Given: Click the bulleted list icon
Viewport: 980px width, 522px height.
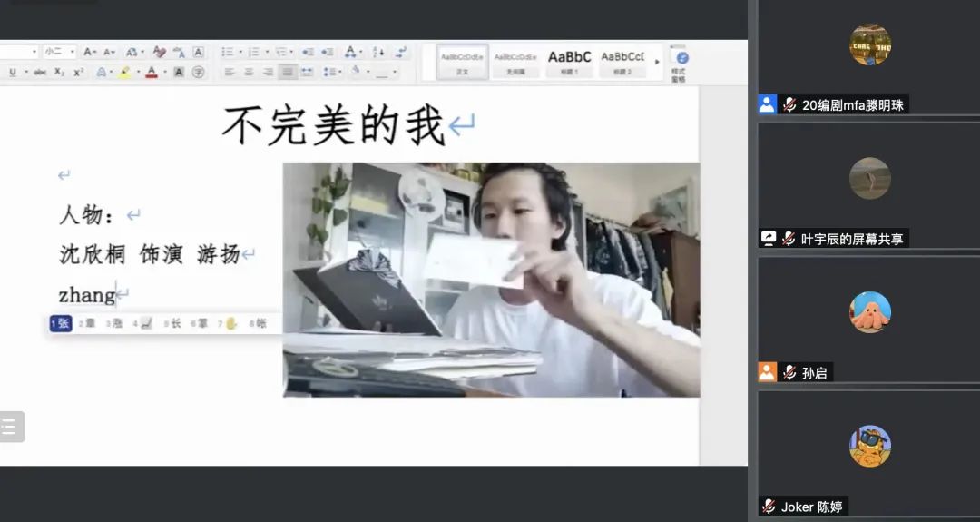Looking at the screenshot, I should pyautogui.click(x=228, y=52).
